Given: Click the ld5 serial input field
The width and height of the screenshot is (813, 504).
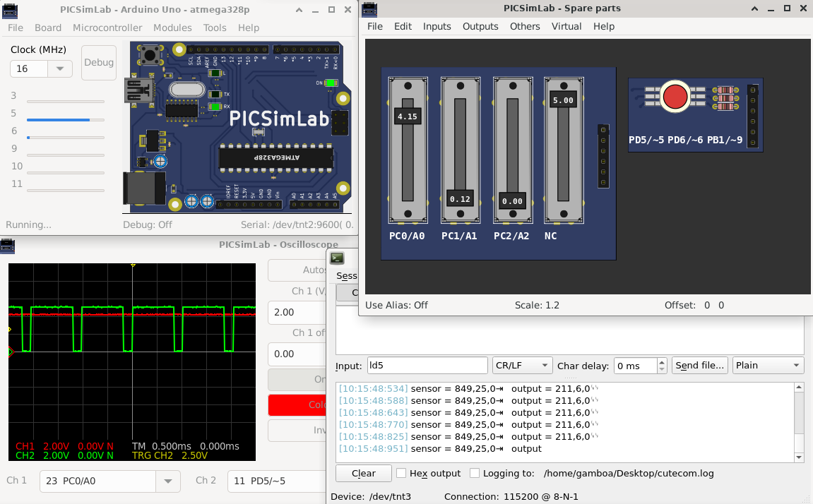Looking at the screenshot, I should pyautogui.click(x=427, y=365).
